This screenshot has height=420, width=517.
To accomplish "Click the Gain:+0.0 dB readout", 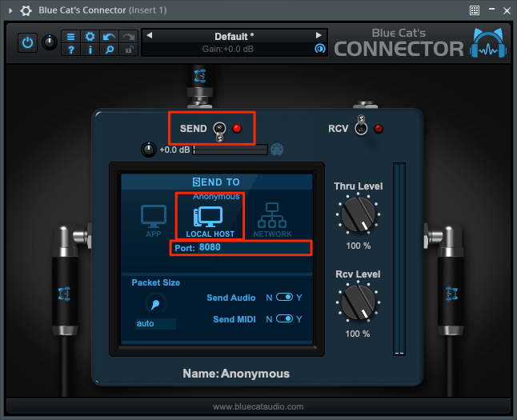I will 228,49.
